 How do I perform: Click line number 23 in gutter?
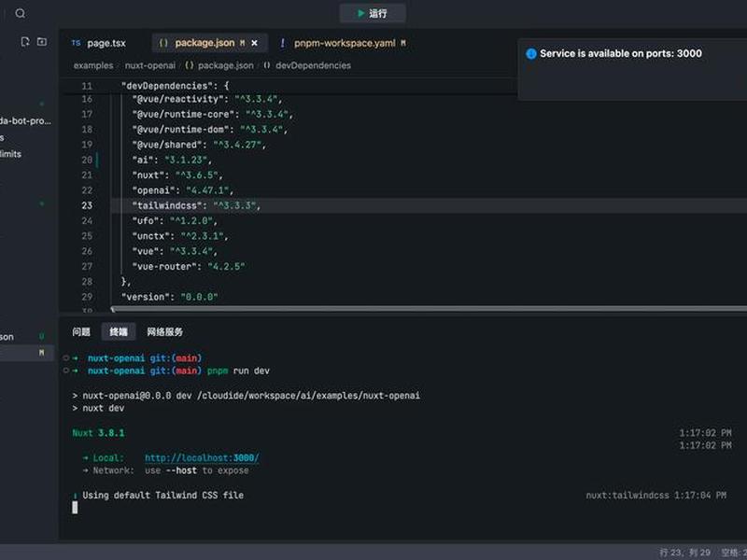point(87,205)
